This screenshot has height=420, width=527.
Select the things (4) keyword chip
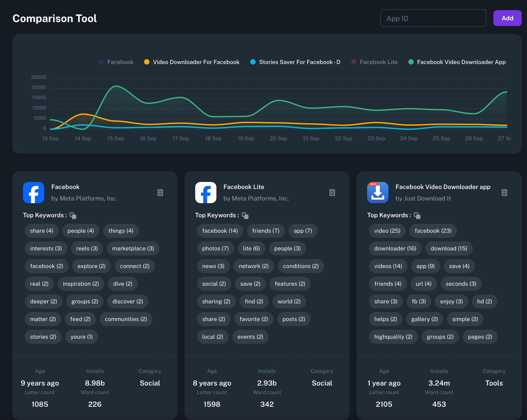tap(121, 231)
